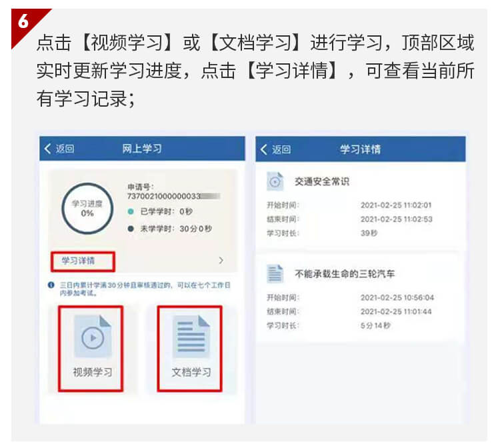The image size is (500, 448).
Task: Open the 视频学习 video file icon
Action: pyautogui.click(x=93, y=337)
